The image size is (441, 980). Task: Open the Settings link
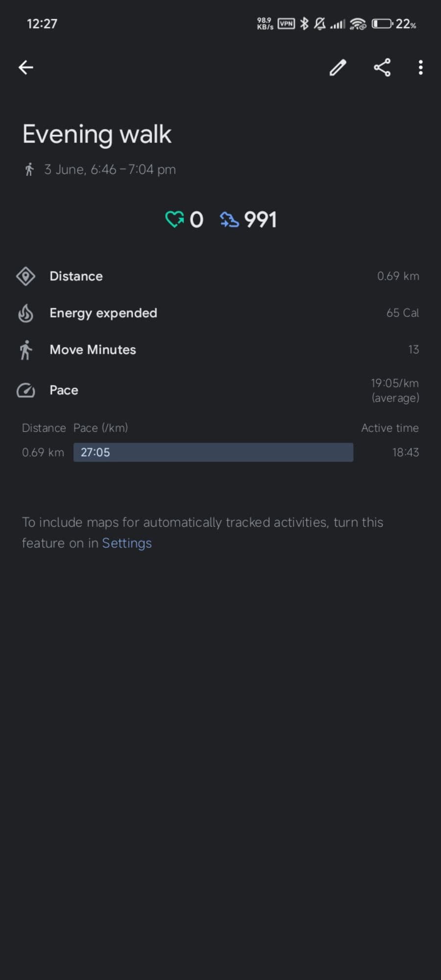click(x=127, y=543)
